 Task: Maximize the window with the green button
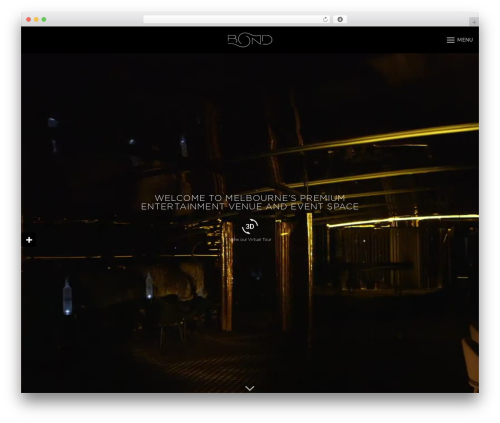pos(44,19)
